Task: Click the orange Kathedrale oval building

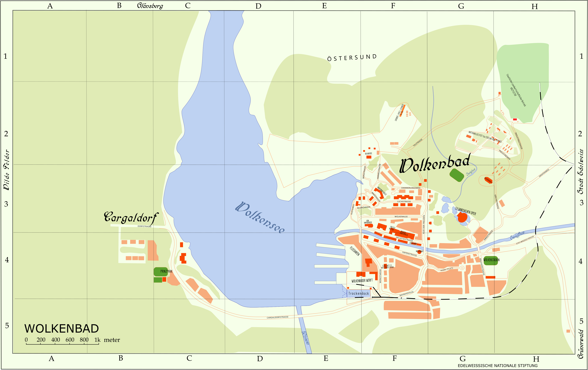Action: (x=488, y=180)
